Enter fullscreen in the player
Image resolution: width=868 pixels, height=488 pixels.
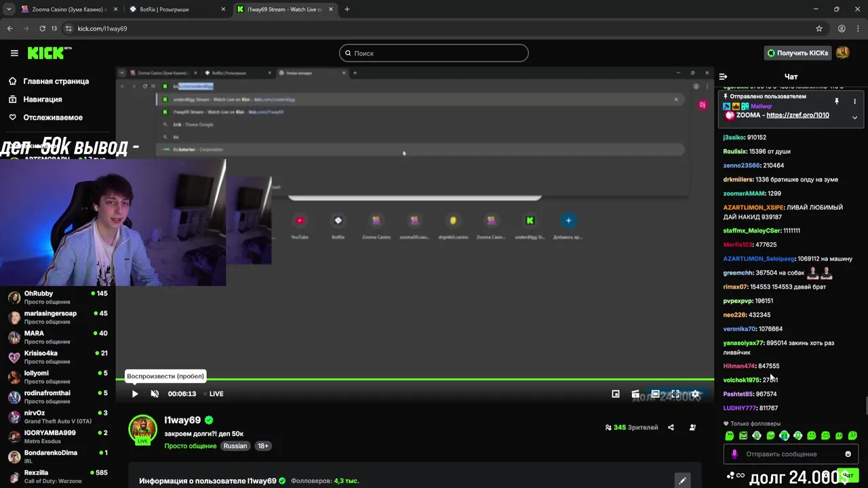coord(675,394)
